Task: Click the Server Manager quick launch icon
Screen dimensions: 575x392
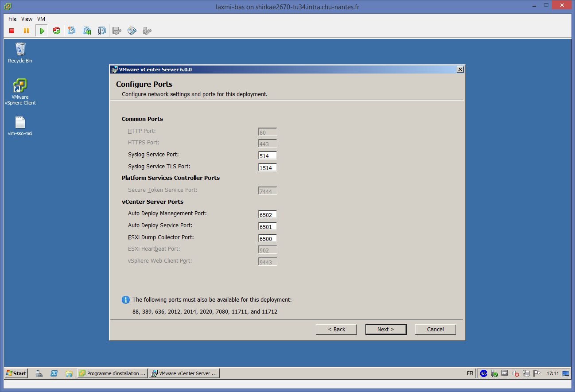Action: tap(39, 373)
